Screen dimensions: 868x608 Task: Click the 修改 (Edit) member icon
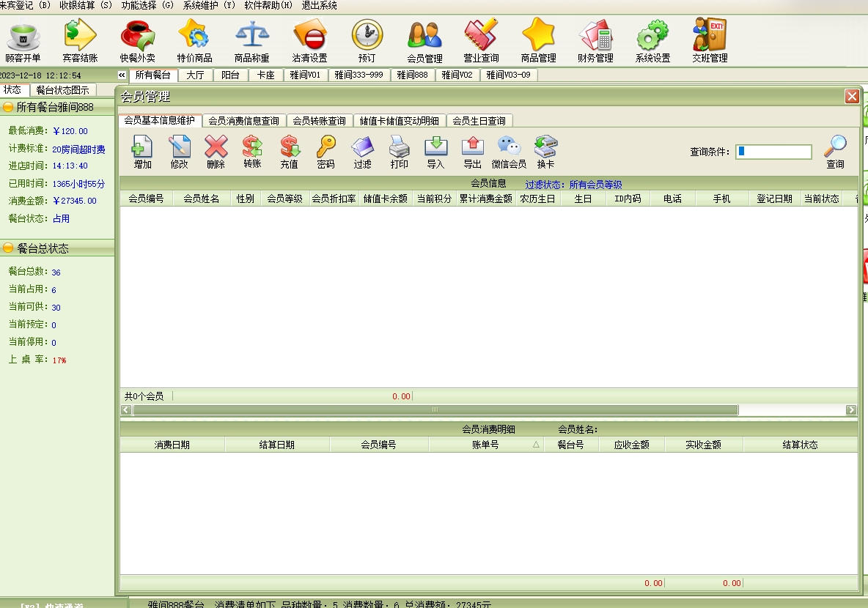(x=179, y=152)
